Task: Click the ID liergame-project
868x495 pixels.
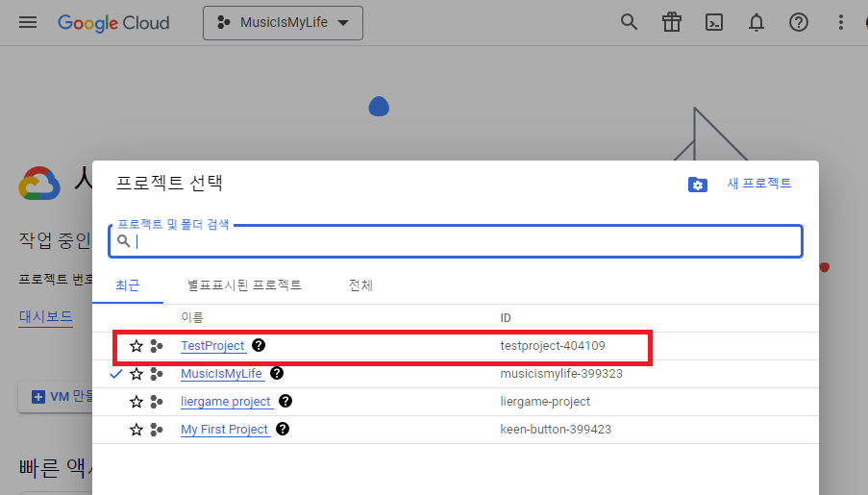Action: (x=545, y=402)
